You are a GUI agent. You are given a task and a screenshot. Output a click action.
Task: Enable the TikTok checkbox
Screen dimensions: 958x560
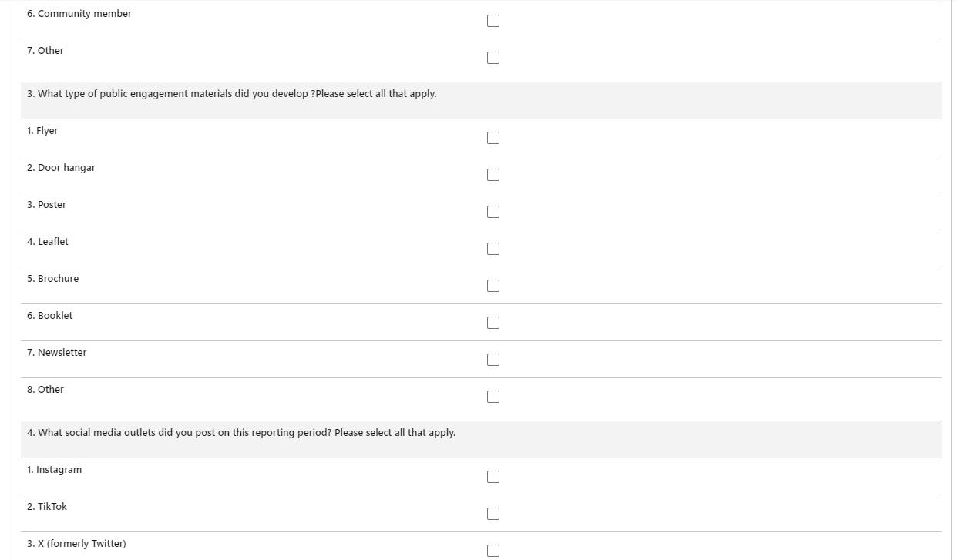(493, 514)
